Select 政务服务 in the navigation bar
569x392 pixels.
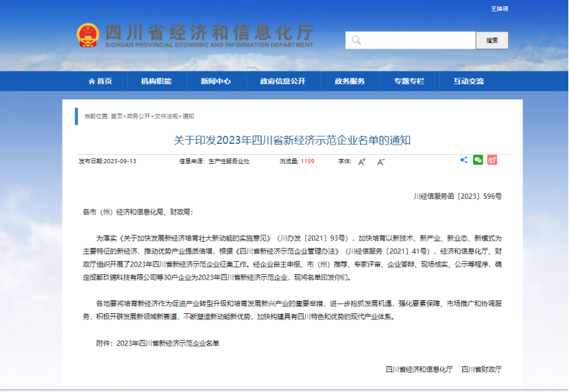(350, 81)
